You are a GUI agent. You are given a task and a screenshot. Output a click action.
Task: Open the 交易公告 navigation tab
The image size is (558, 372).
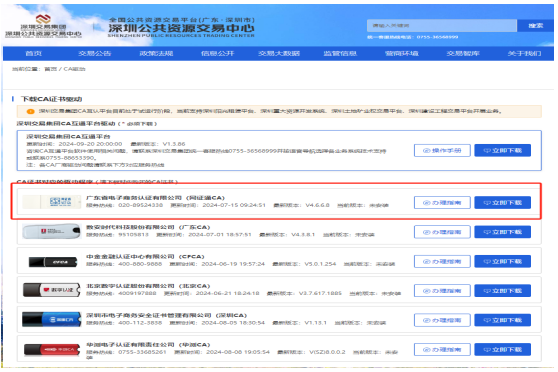click(95, 53)
